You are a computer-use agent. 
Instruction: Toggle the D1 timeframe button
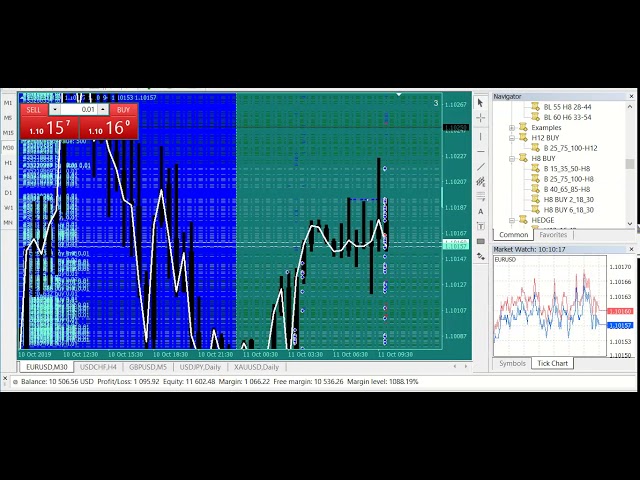[x=8, y=192]
